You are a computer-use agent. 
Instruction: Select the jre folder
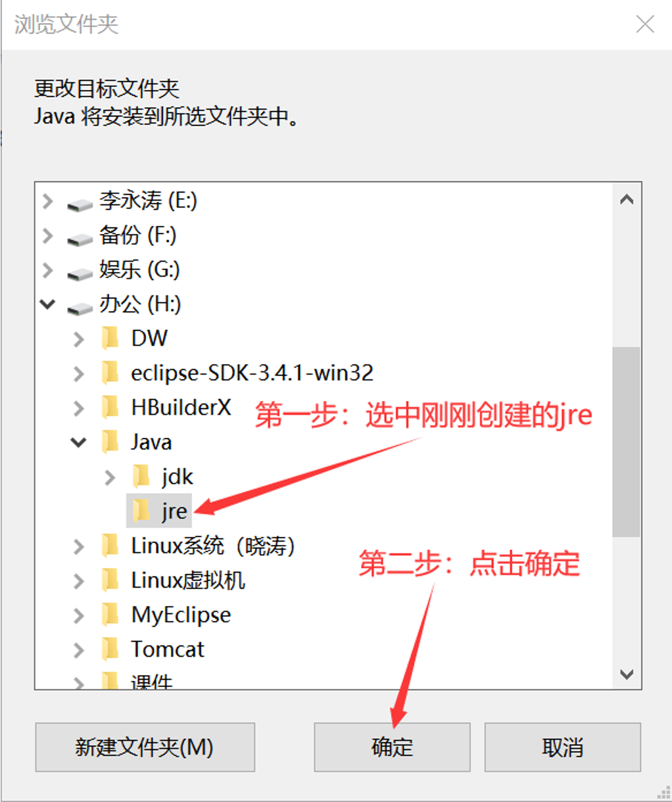159,511
